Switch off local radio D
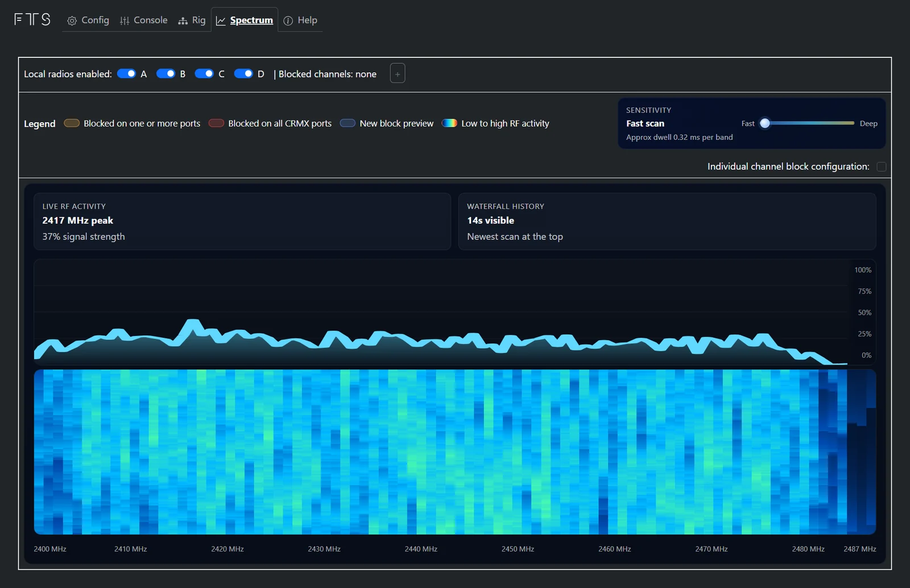The height and width of the screenshot is (588, 910). 243,73
